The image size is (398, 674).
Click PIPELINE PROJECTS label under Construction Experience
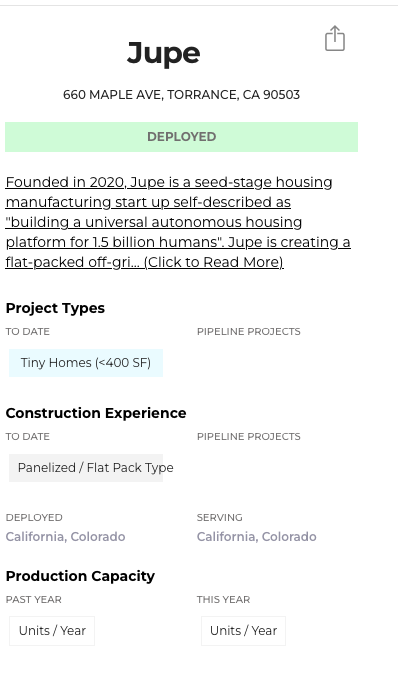[248, 436]
